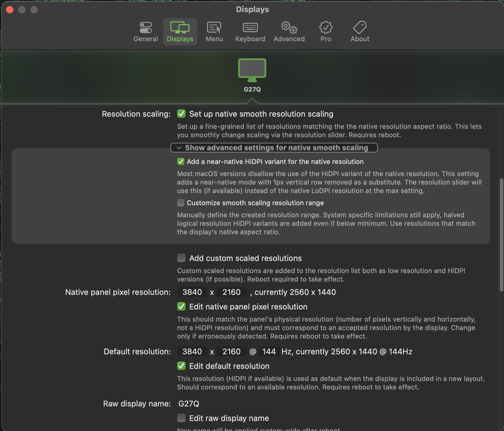Enable Edit raw display name checkbox

[181, 418]
